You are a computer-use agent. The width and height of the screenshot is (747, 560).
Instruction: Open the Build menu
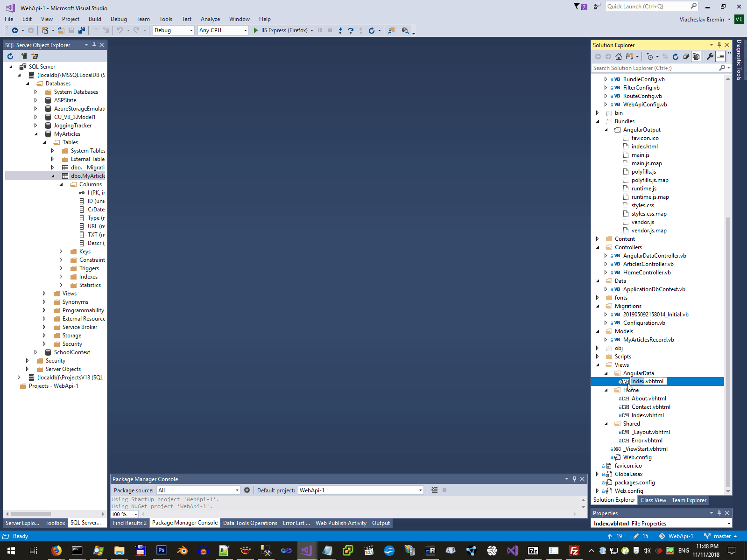95,19
